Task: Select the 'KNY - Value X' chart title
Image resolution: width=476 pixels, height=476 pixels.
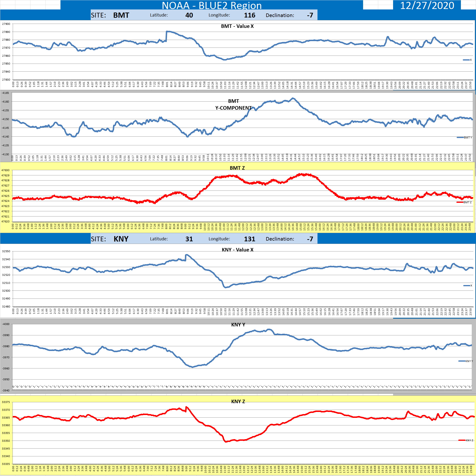Action: coord(237,249)
